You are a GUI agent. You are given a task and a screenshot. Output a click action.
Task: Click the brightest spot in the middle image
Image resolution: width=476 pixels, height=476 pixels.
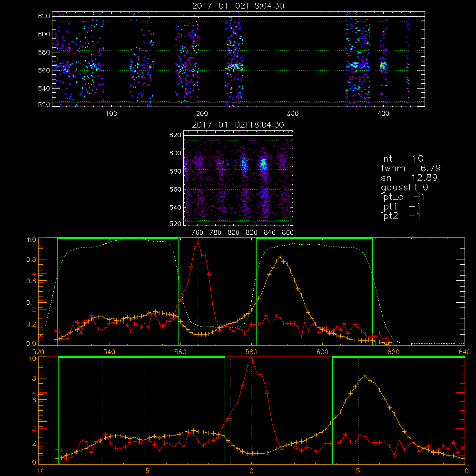[x=263, y=164]
